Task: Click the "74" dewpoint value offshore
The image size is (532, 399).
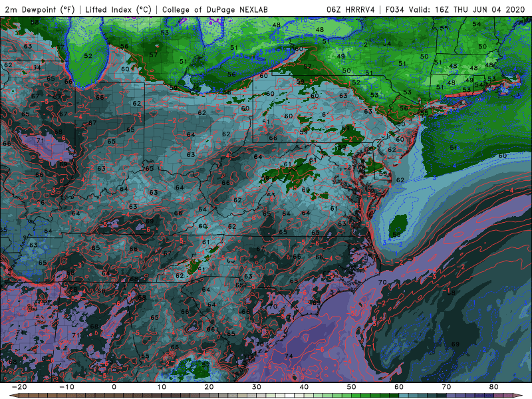Action: coord(289,356)
